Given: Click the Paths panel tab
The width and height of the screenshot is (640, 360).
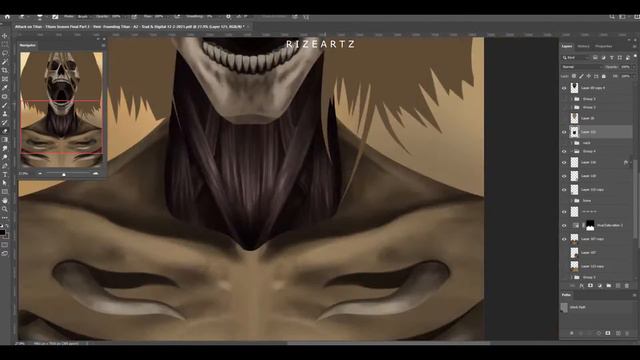Looking at the screenshot, I should pos(566,295).
